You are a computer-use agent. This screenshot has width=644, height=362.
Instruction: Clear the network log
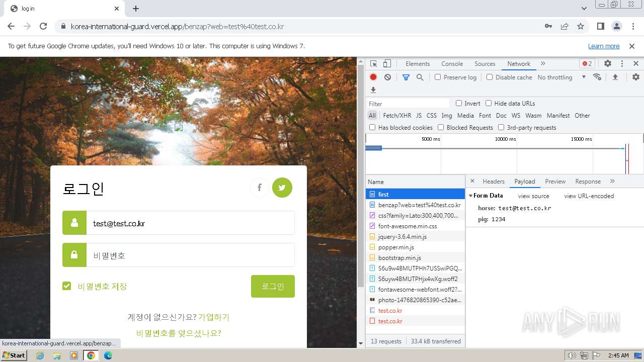click(x=387, y=77)
